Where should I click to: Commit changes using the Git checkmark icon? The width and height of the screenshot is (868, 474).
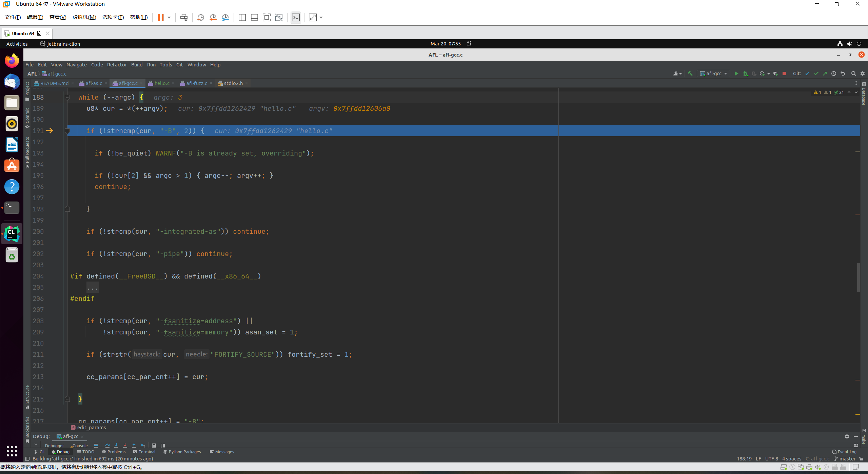pos(816,74)
